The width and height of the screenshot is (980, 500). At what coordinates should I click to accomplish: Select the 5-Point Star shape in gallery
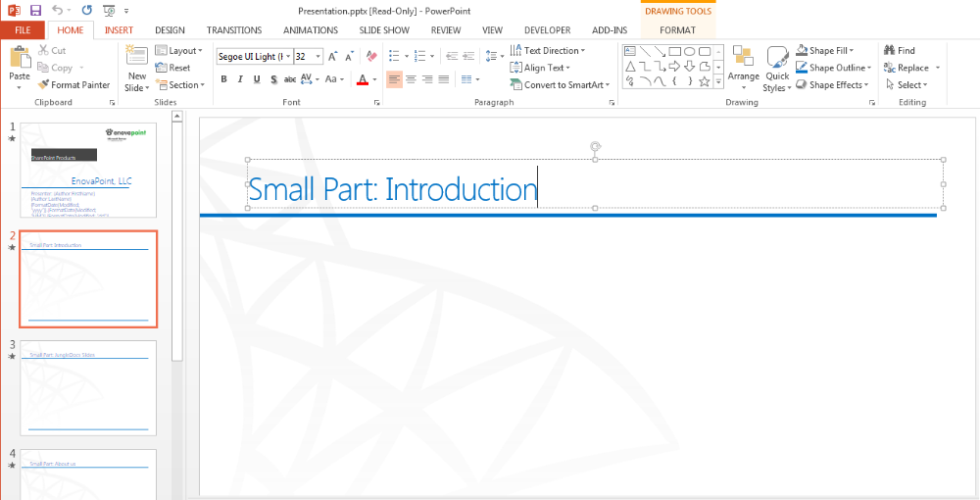coord(705,81)
